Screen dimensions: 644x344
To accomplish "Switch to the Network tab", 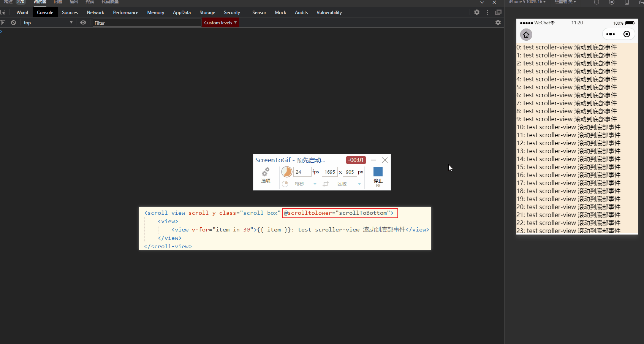I will tap(95, 13).
